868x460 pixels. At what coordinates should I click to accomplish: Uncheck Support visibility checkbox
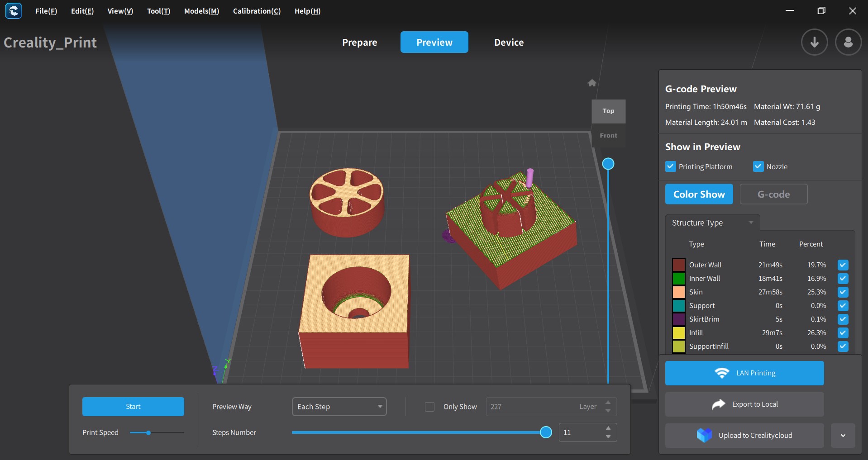coord(843,306)
